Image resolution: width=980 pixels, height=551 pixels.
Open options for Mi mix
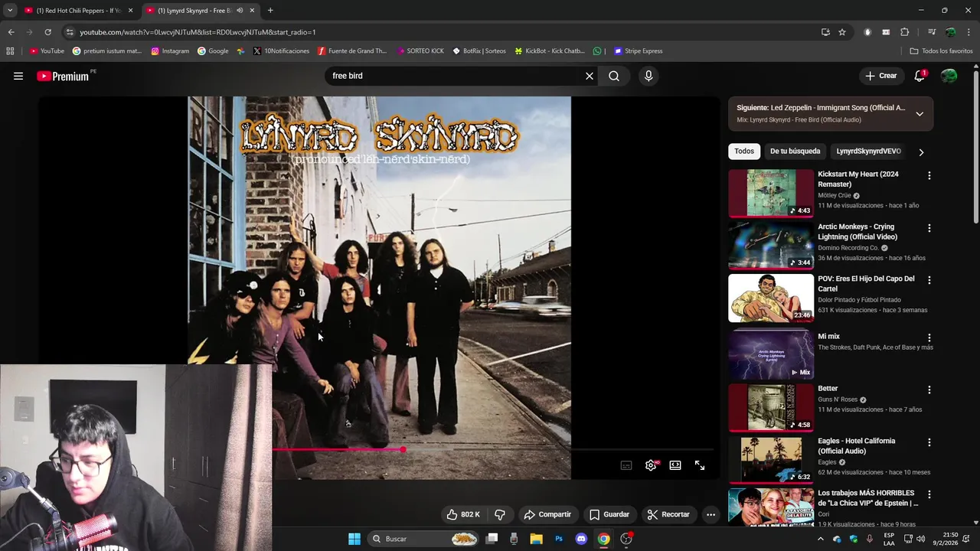[929, 337]
